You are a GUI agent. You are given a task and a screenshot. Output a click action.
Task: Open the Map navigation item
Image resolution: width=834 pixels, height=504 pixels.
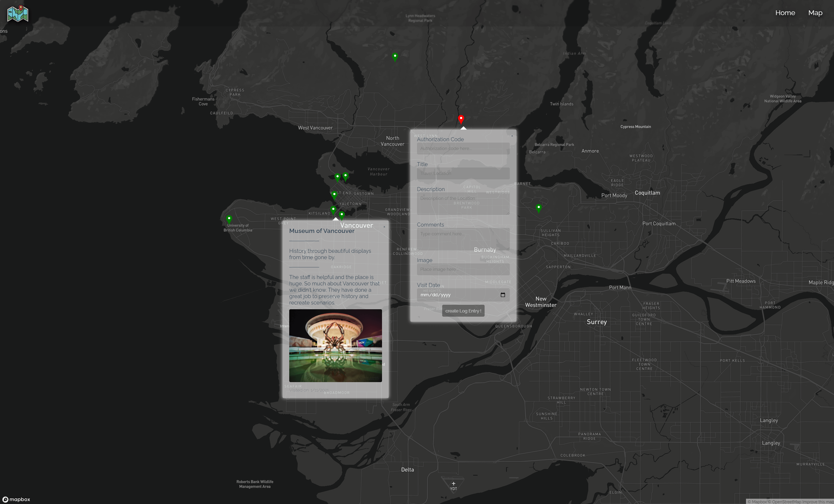[815, 13]
